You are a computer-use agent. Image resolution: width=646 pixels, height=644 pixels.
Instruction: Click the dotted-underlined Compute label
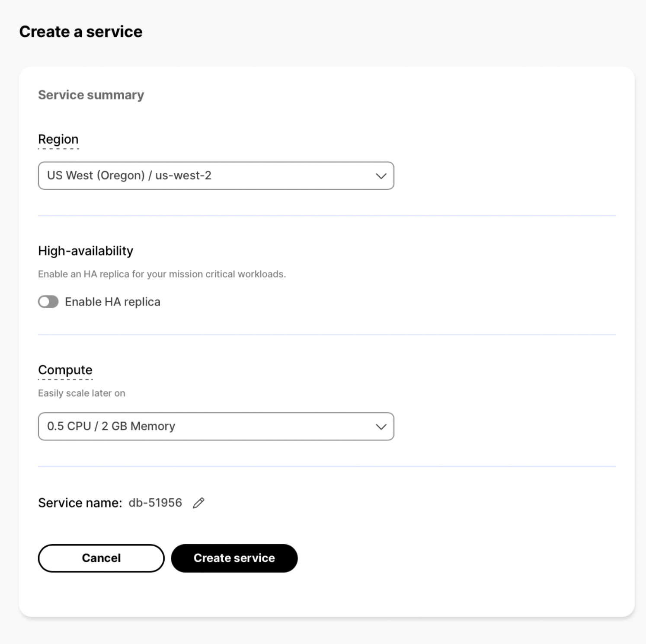click(x=65, y=370)
